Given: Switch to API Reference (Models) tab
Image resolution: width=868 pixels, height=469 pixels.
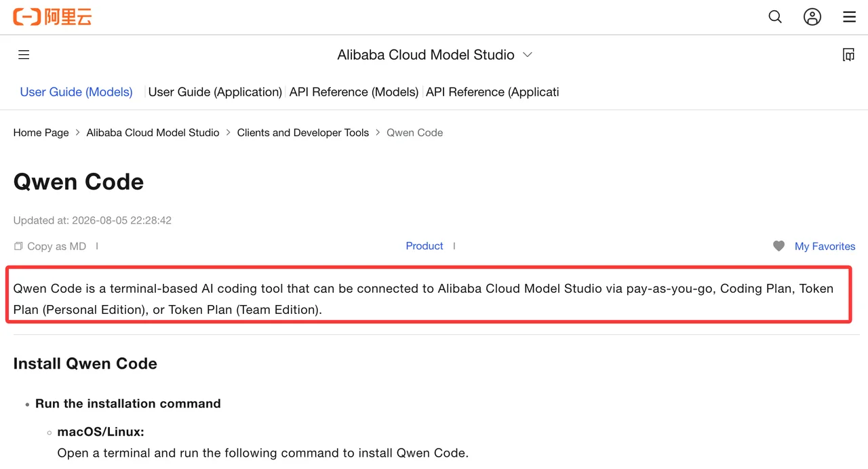Looking at the screenshot, I should (x=354, y=92).
